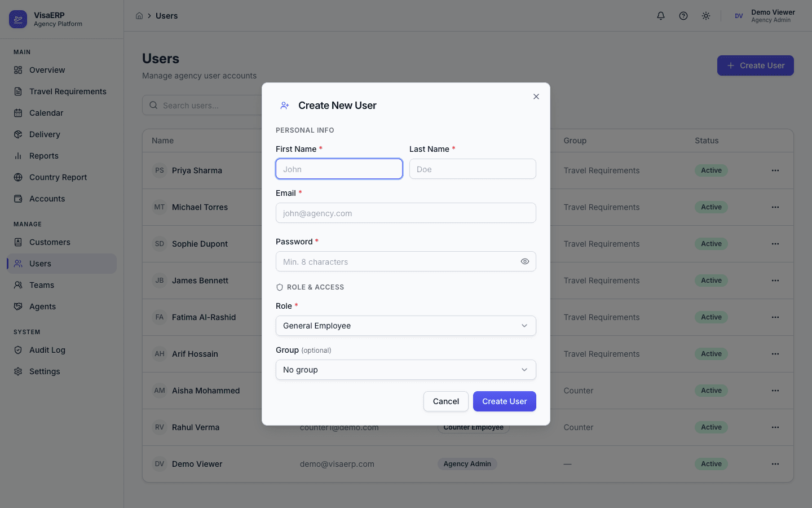812x508 pixels.
Task: Click the help question mark icon
Action: (x=683, y=16)
